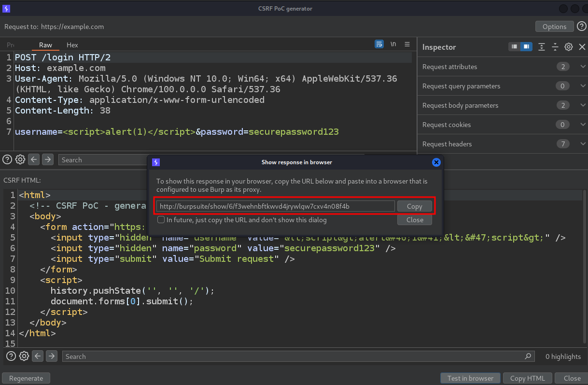Click the Regenerate button
The width and height of the screenshot is (588, 385).
pyautogui.click(x=26, y=378)
